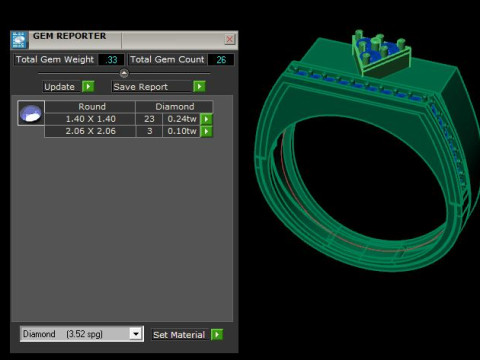Click the quantity cell showing 3

[x=149, y=131]
